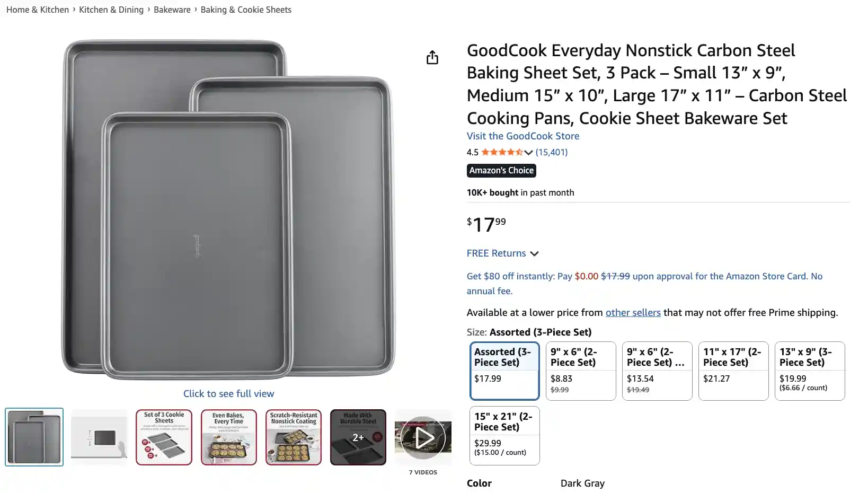Open the Bakeware breadcrumb category

(x=172, y=10)
